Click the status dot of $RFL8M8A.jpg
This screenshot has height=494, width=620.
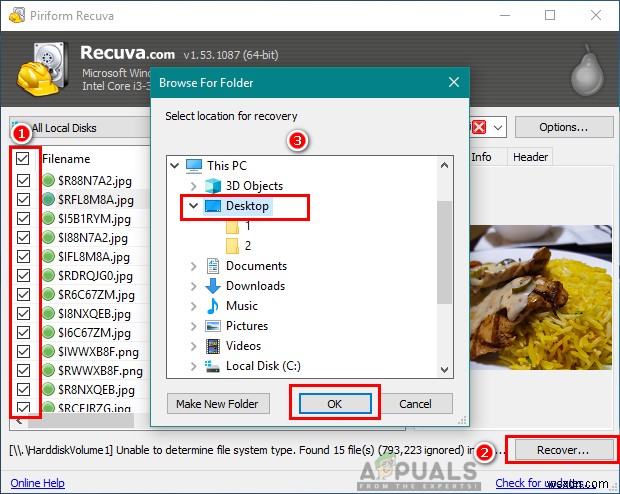pyautogui.click(x=48, y=199)
